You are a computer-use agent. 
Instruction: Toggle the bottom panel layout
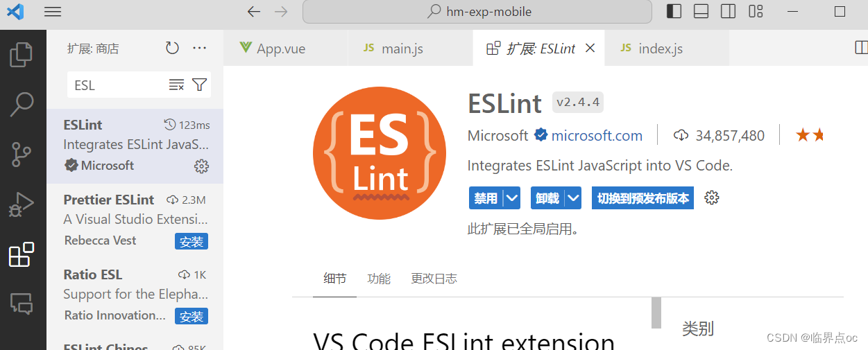(x=701, y=12)
